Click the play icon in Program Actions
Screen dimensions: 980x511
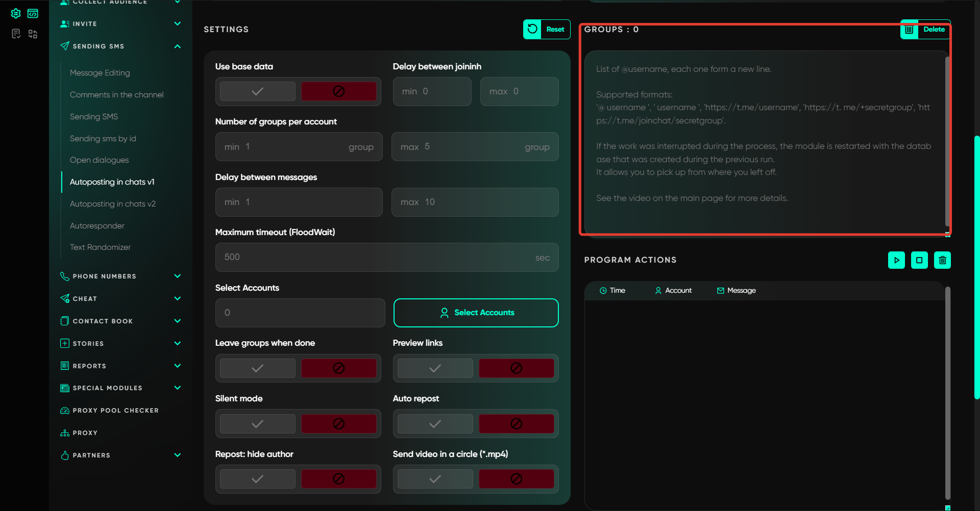896,260
